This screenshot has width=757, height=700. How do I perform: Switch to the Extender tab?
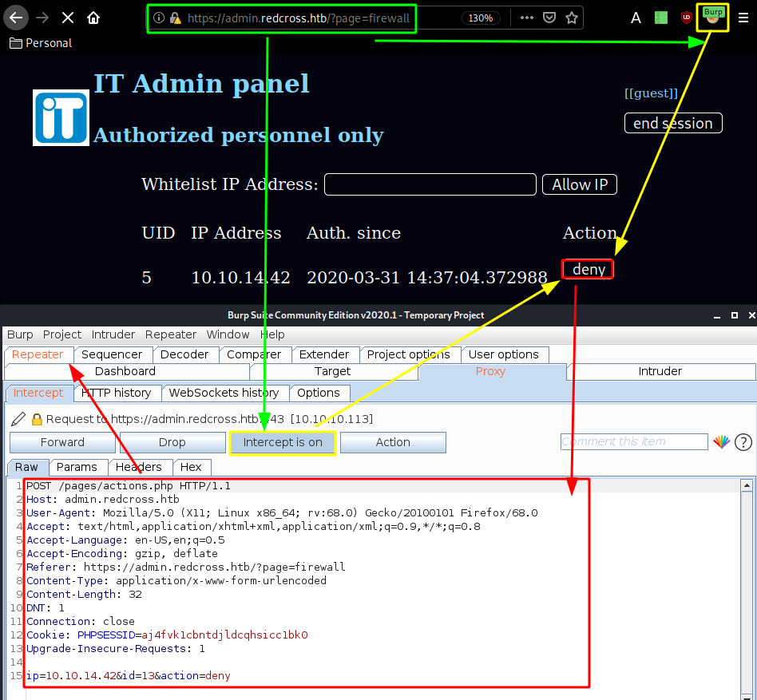point(324,354)
